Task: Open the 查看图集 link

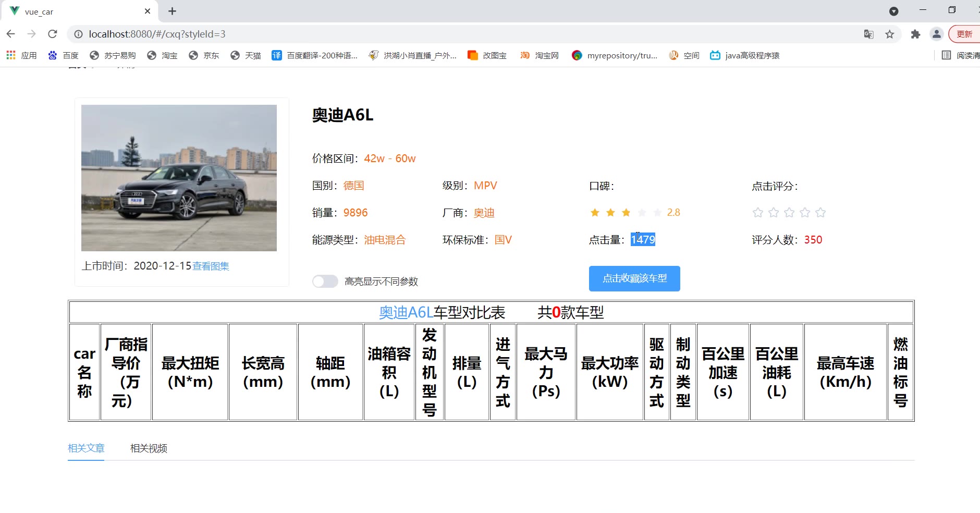Action: click(211, 266)
